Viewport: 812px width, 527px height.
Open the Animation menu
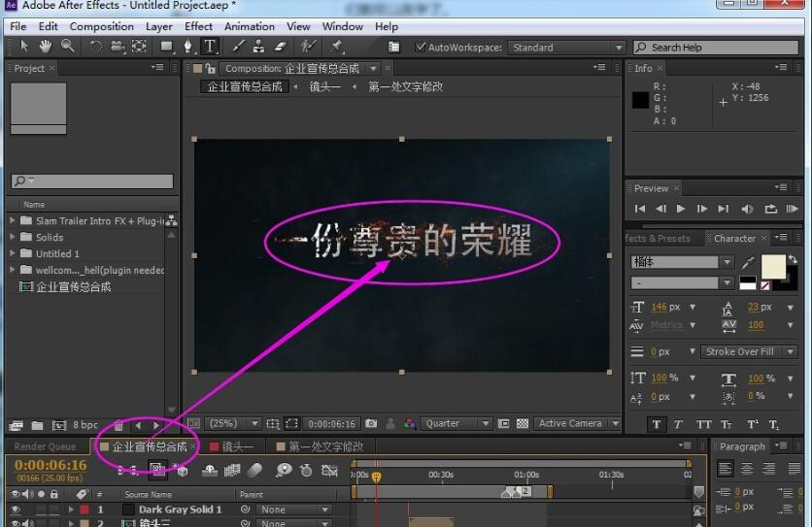(249, 26)
